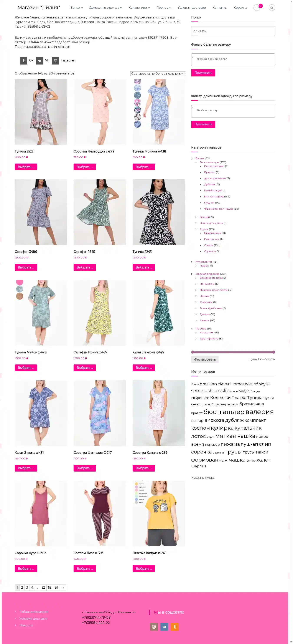Open the Vk social icon below intro

pyautogui.click(x=40, y=61)
